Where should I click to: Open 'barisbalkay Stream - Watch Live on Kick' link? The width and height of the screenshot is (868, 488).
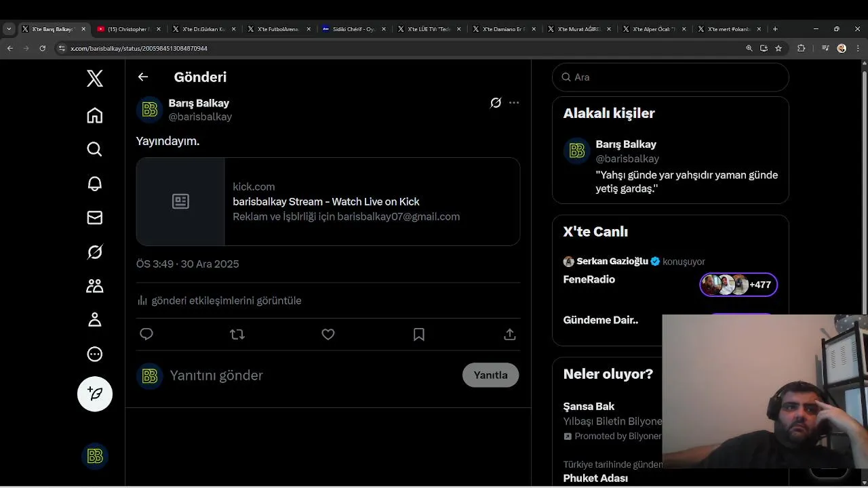click(x=326, y=201)
